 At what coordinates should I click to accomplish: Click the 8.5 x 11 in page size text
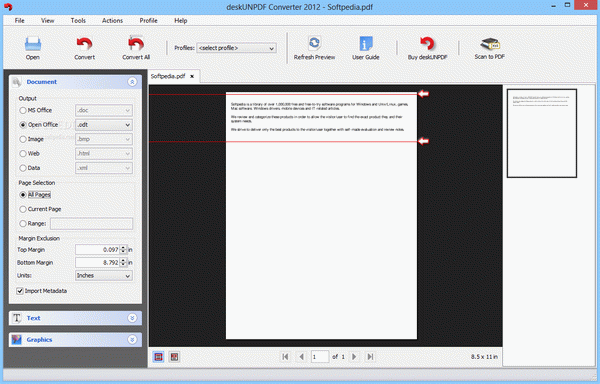(484, 357)
